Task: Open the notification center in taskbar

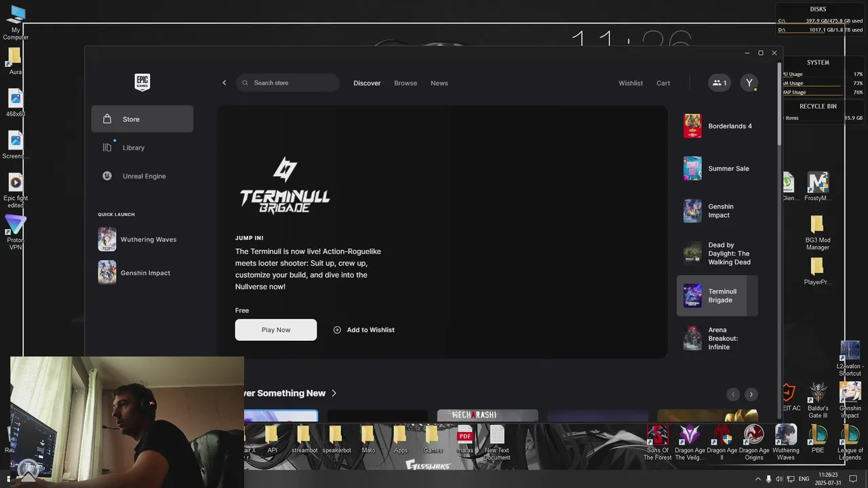Action: (853, 479)
